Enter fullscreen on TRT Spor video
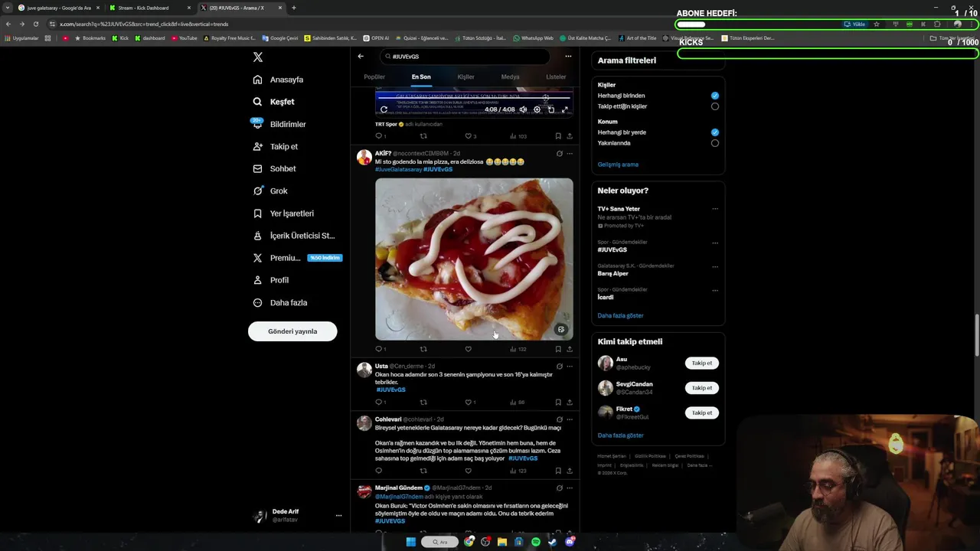The image size is (980, 551). (565, 109)
